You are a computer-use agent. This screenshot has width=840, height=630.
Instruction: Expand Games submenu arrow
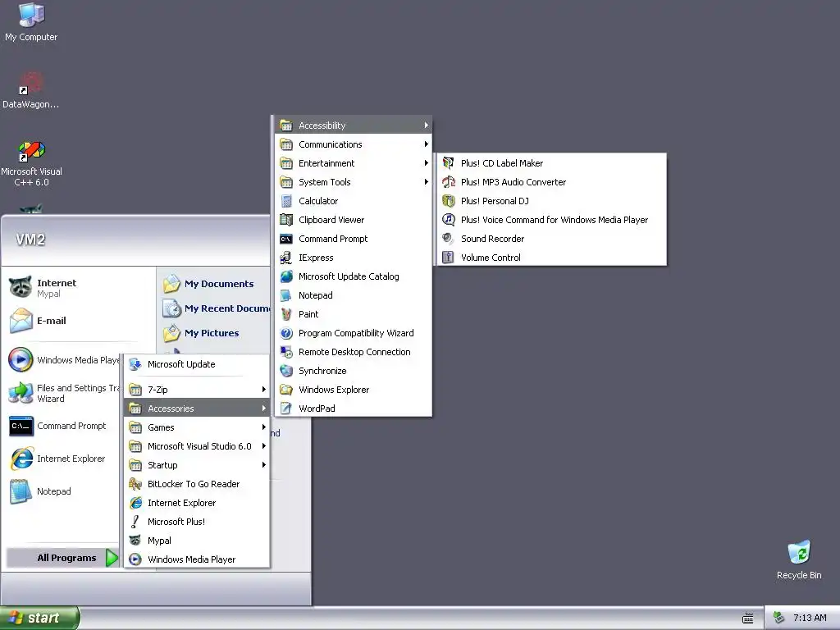263,427
